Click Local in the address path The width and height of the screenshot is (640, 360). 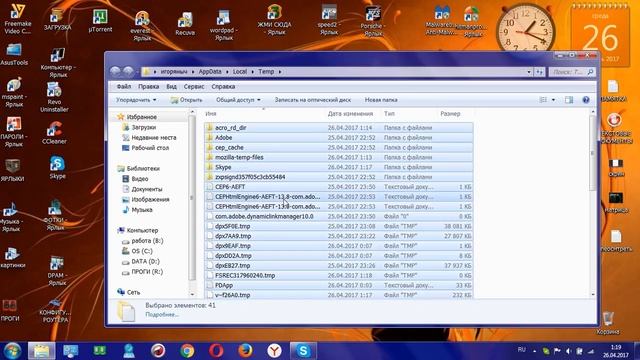tap(240, 71)
